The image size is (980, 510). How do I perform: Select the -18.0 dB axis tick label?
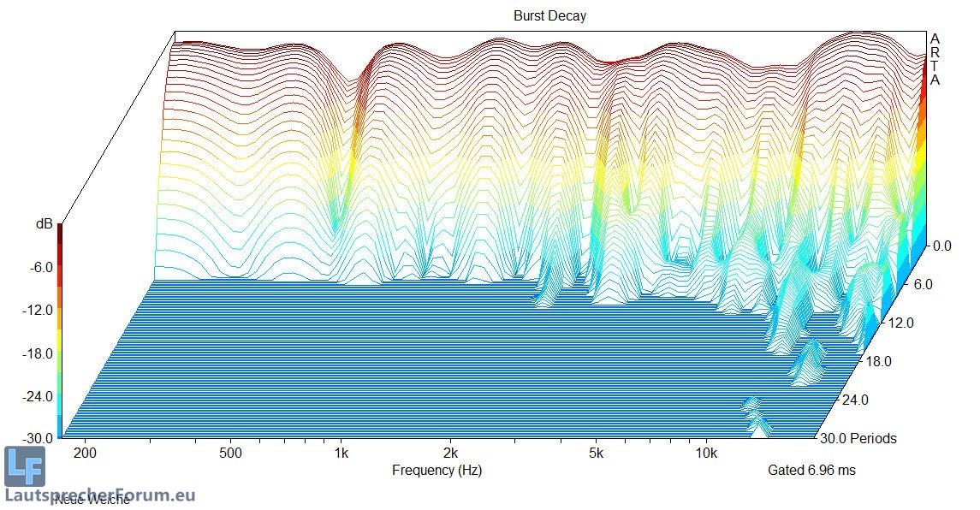[x=38, y=353]
